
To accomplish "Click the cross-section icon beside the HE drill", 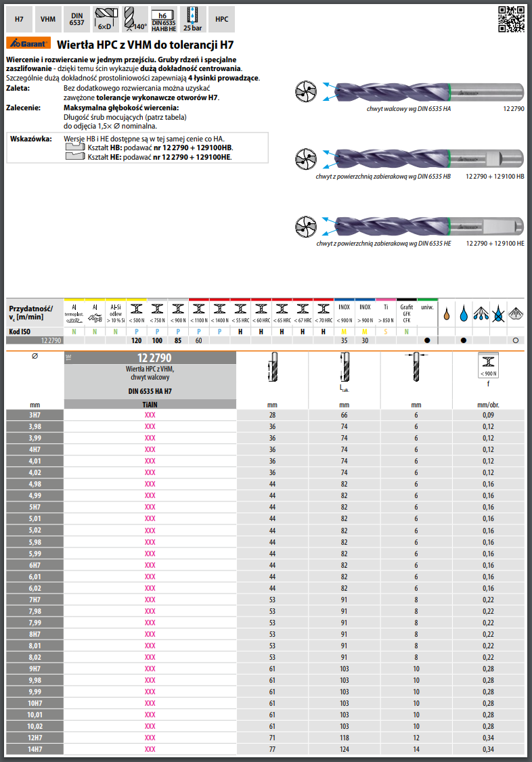I will 306,227.
